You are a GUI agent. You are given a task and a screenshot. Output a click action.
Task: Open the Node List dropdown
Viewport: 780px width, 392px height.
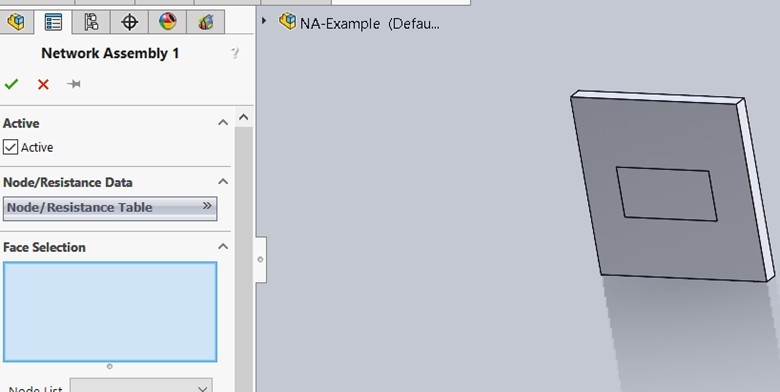tap(141, 386)
